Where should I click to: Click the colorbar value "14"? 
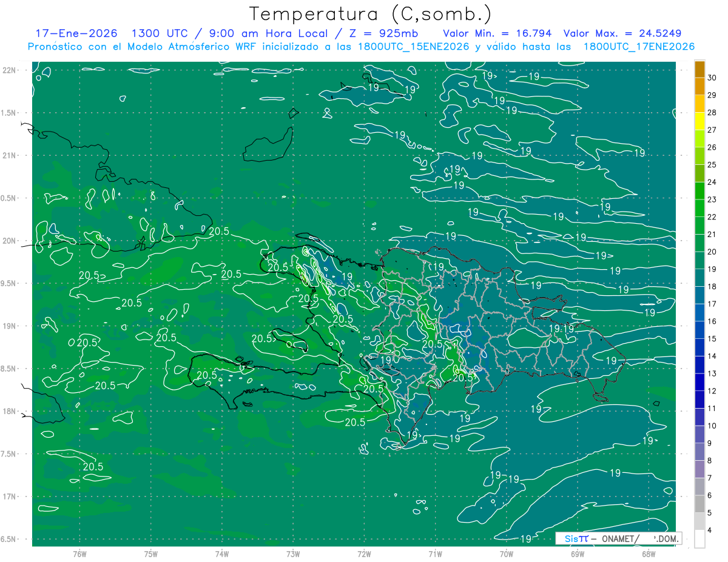[712, 356]
